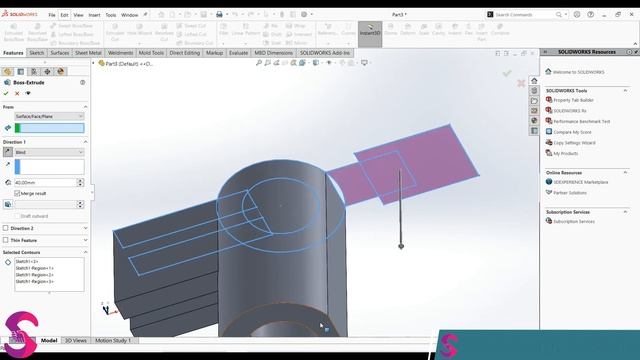Collapse the Online Resources group

[x=625, y=172]
